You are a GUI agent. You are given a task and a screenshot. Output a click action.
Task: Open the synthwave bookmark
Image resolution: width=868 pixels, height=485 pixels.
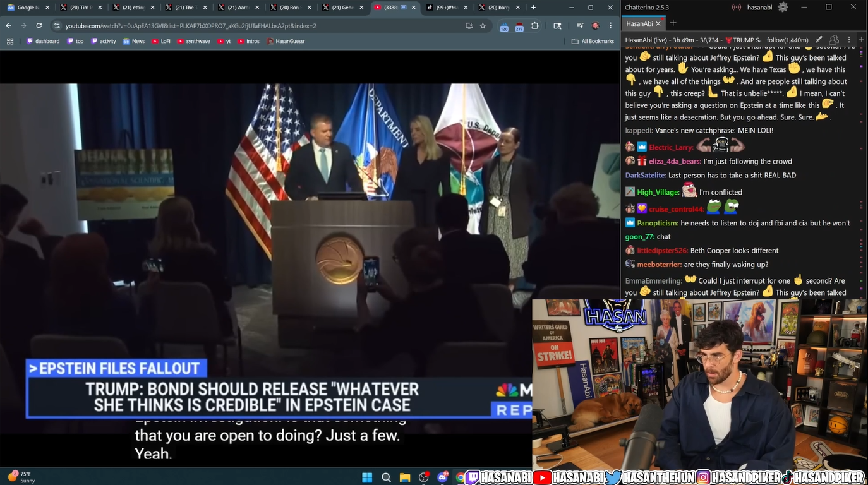193,41
